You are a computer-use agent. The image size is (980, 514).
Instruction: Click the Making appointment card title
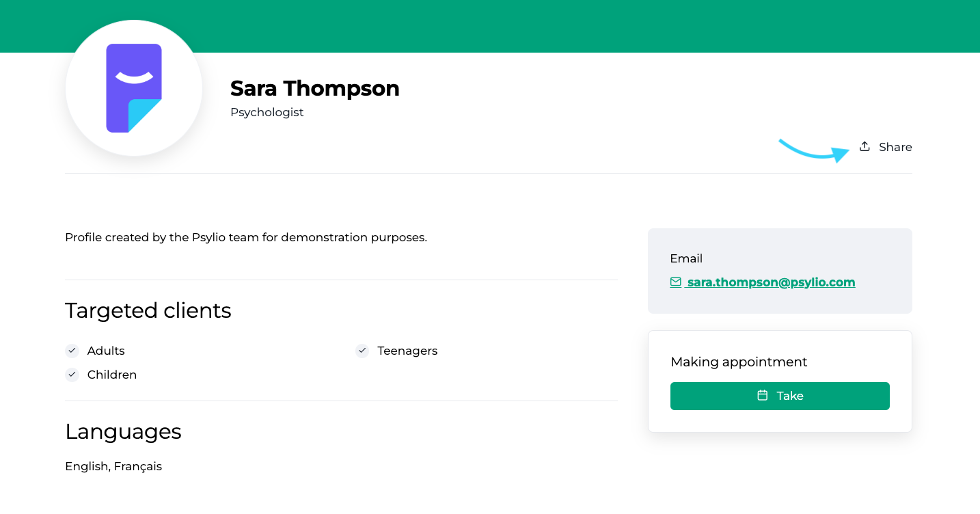pyautogui.click(x=739, y=362)
